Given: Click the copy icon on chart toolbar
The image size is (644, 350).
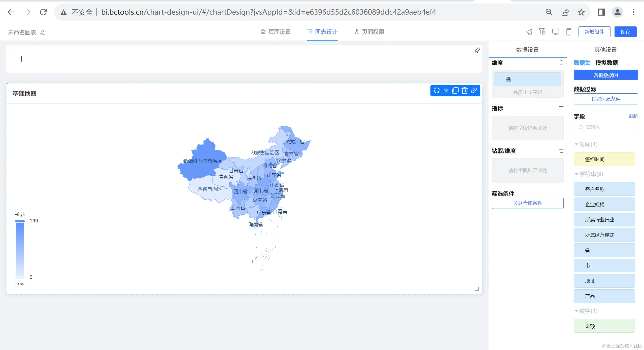Looking at the screenshot, I should tap(455, 90).
